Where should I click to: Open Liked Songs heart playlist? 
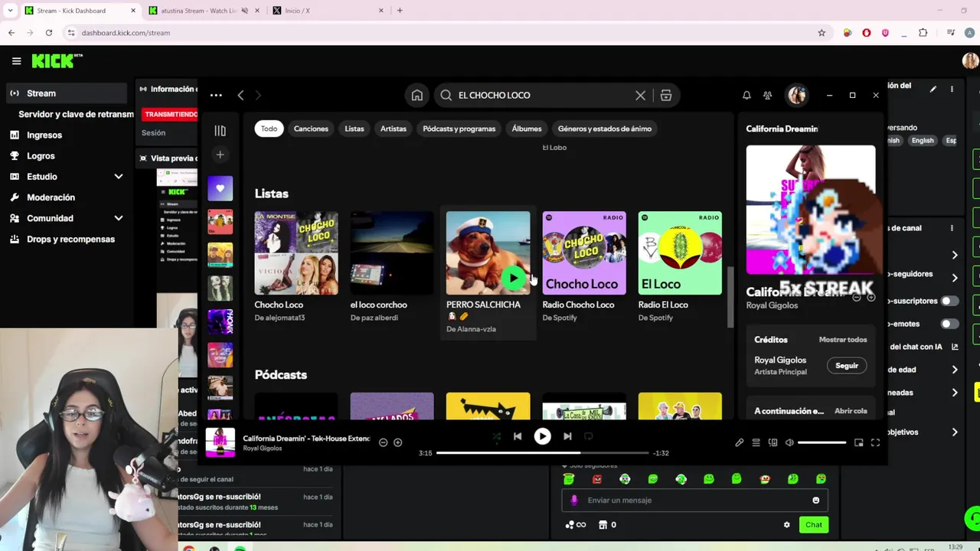[x=220, y=188]
